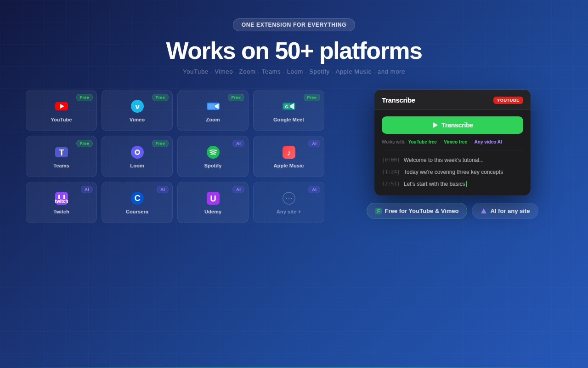Start transcription with the green Transcribe button
This screenshot has width=588, height=368.
[x=452, y=125]
